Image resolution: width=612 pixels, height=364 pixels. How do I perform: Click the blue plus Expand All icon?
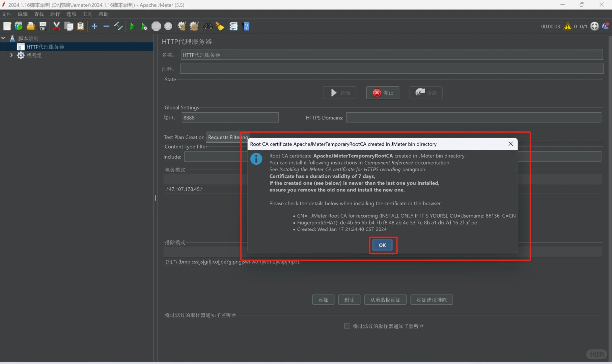pos(94,26)
